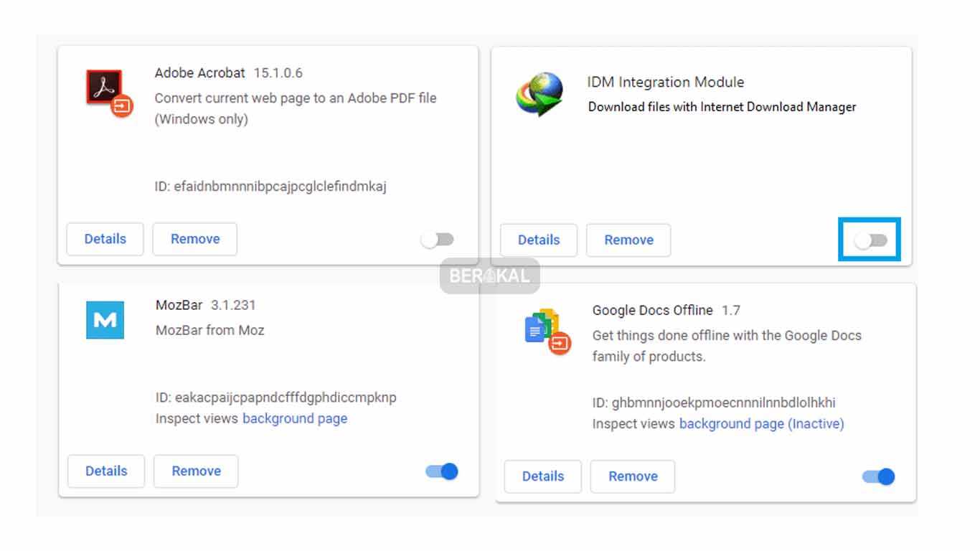This screenshot has height=551, width=980.
Task: Open Google Docs Offline background page (Inactive) link
Action: click(762, 423)
